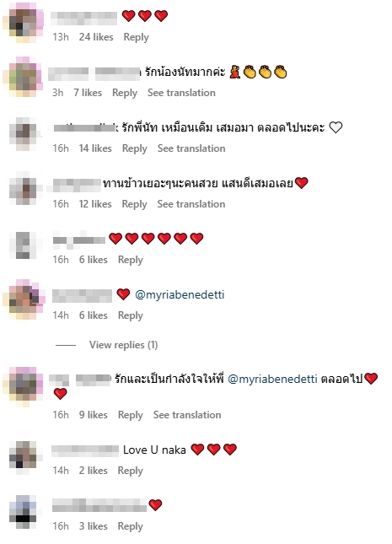Open likes list showing 24 likes
The height and width of the screenshot is (544, 392).
pyautogui.click(x=96, y=37)
